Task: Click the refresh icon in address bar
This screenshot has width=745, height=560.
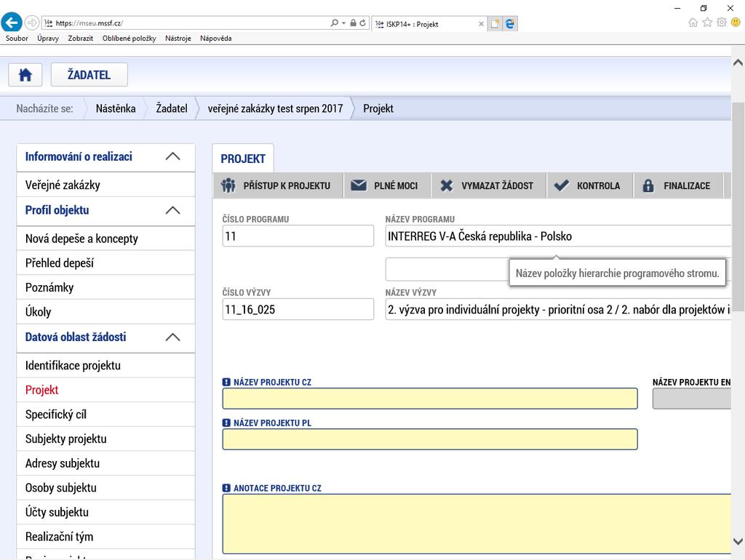Action: pyautogui.click(x=362, y=23)
